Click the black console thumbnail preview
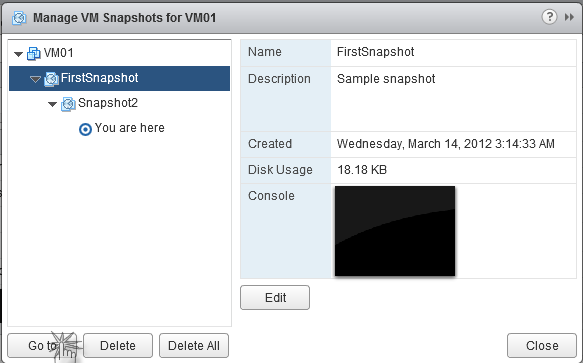The height and width of the screenshot is (363, 583). (395, 231)
